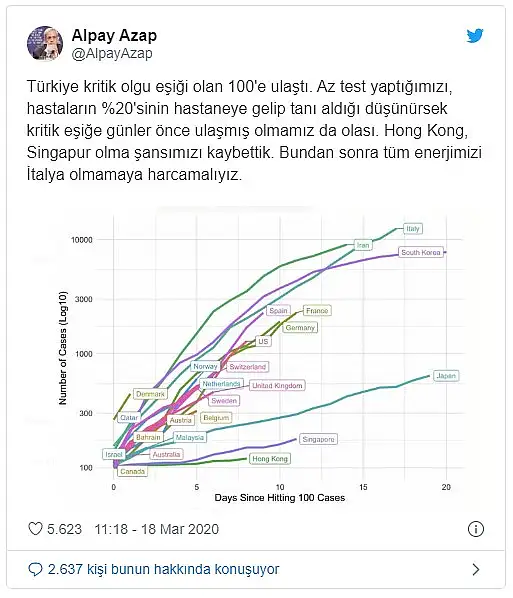Image resolution: width=513 pixels, height=598 pixels.
Task: Click the tweet text body
Action: coord(254,130)
